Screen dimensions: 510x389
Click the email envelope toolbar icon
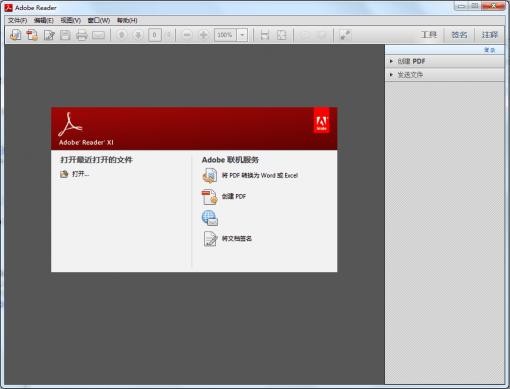99,35
